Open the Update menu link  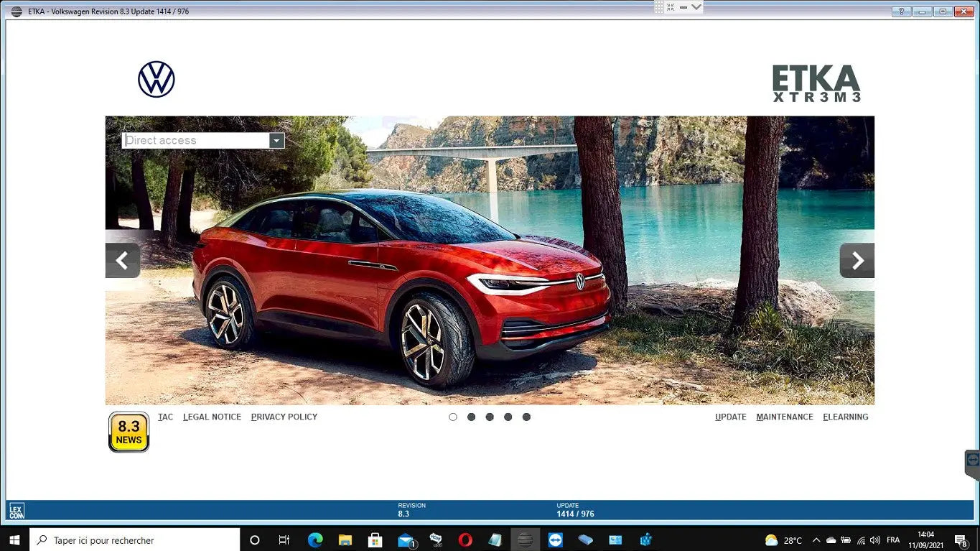(730, 417)
